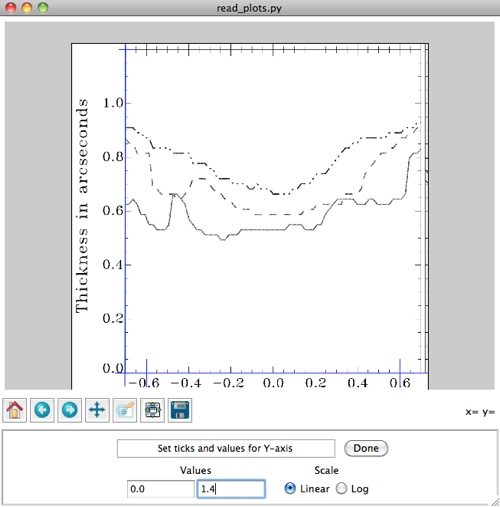Activate the pan/move axes tool
Image resolution: width=500 pixels, height=507 pixels.
click(97, 410)
